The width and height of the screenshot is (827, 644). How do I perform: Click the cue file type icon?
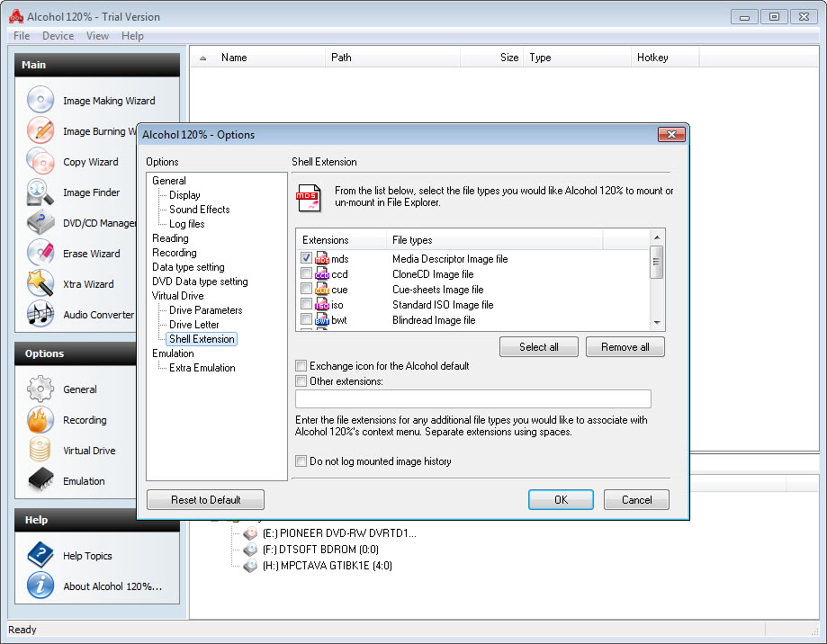322,289
